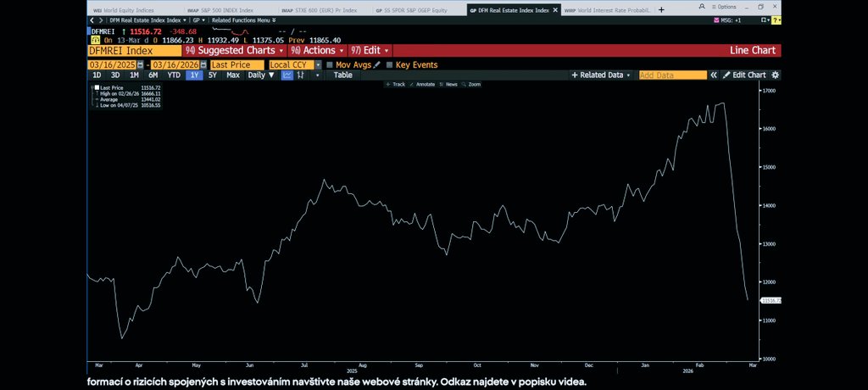Activate the Annotate tool

pos(422,84)
